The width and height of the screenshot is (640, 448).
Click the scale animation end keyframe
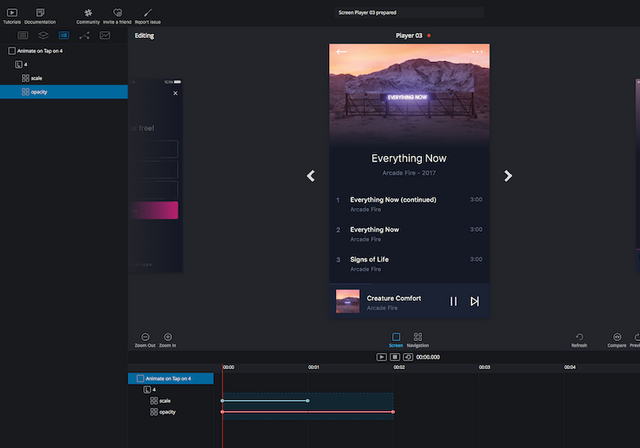click(x=308, y=401)
